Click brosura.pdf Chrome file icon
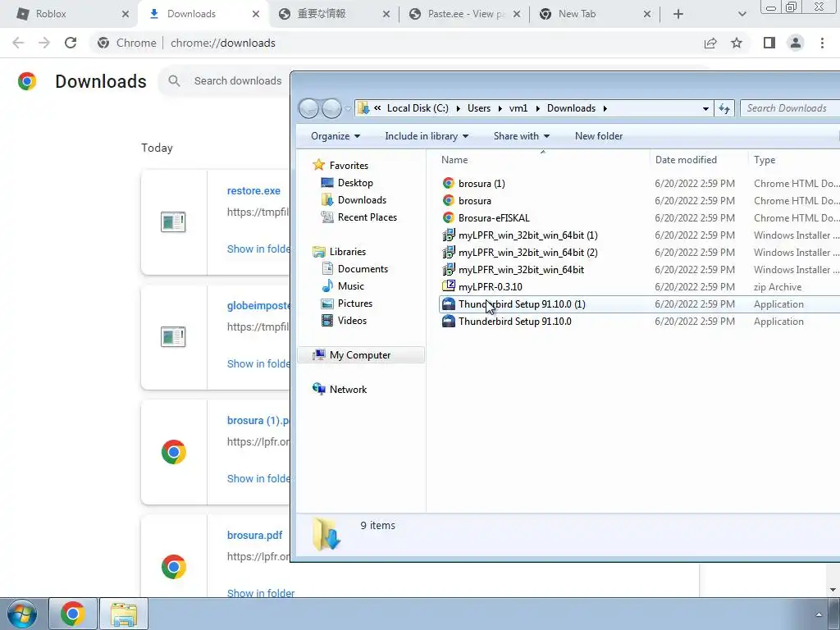 click(x=174, y=567)
